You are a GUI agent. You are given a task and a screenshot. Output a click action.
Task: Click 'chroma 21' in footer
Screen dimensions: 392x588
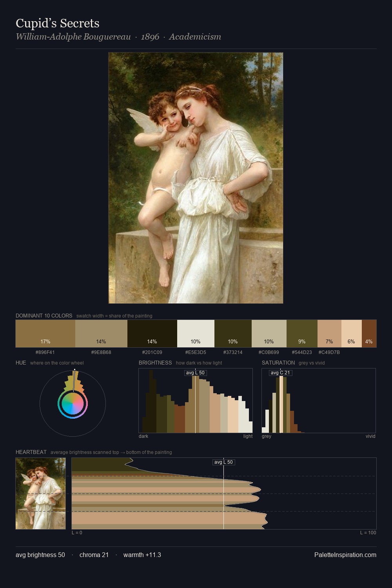(94, 555)
